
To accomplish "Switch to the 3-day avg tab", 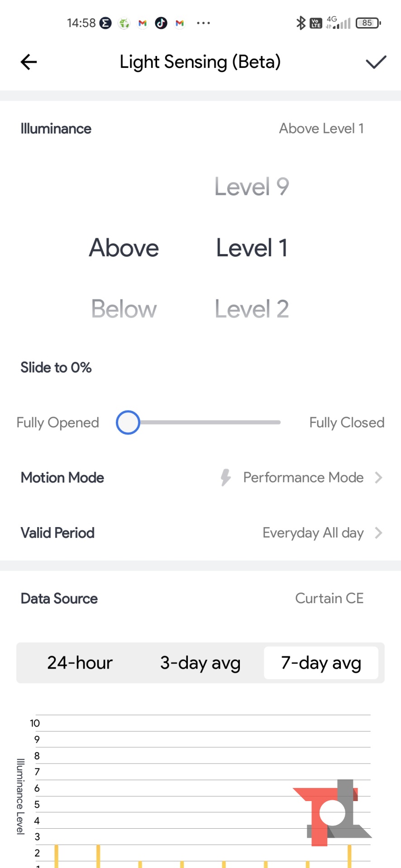I will tap(200, 663).
